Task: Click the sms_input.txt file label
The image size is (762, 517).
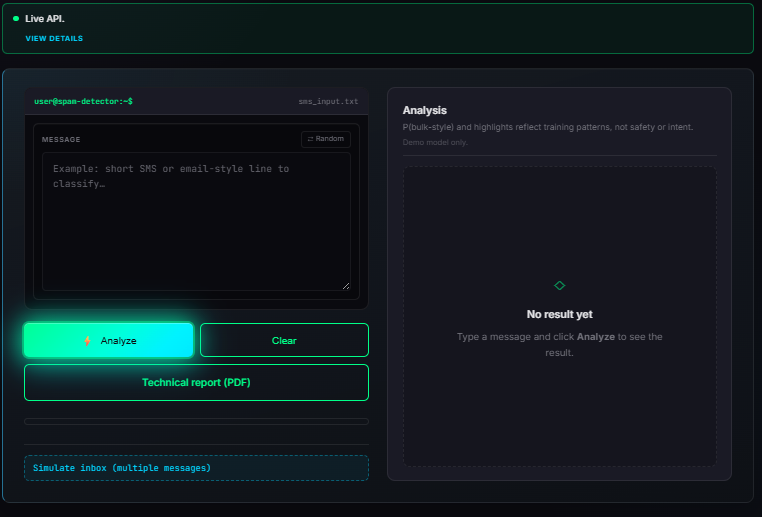Action: click(328, 102)
